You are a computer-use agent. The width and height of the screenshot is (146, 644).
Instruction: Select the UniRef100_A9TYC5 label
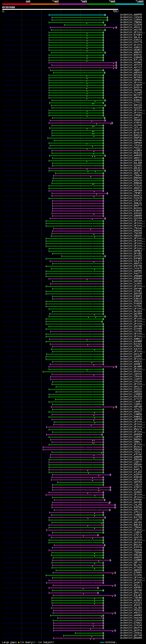pos(131,65)
